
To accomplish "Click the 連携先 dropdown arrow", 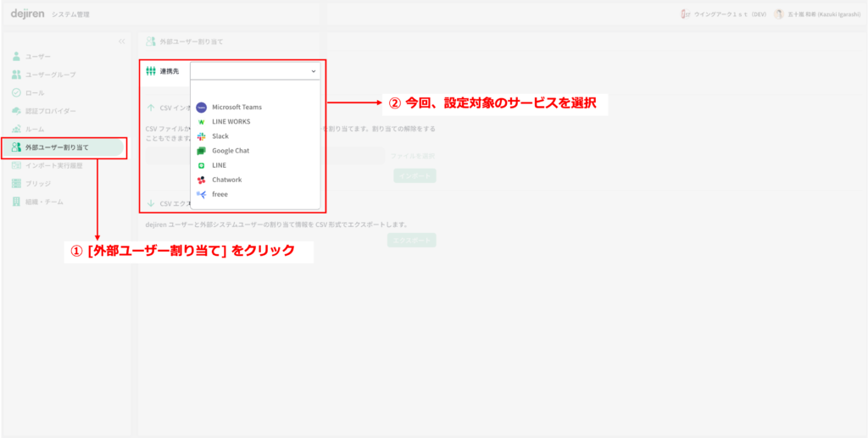I will tap(313, 71).
